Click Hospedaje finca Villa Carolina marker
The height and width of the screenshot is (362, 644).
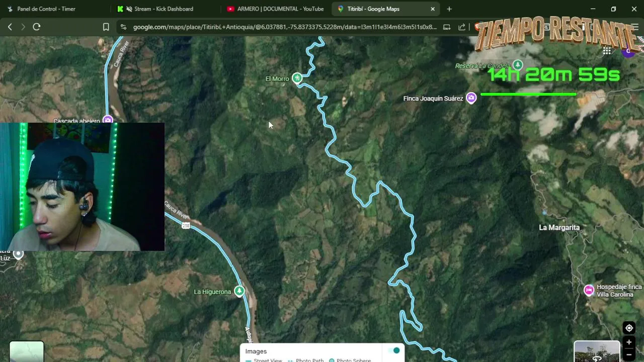(589, 290)
